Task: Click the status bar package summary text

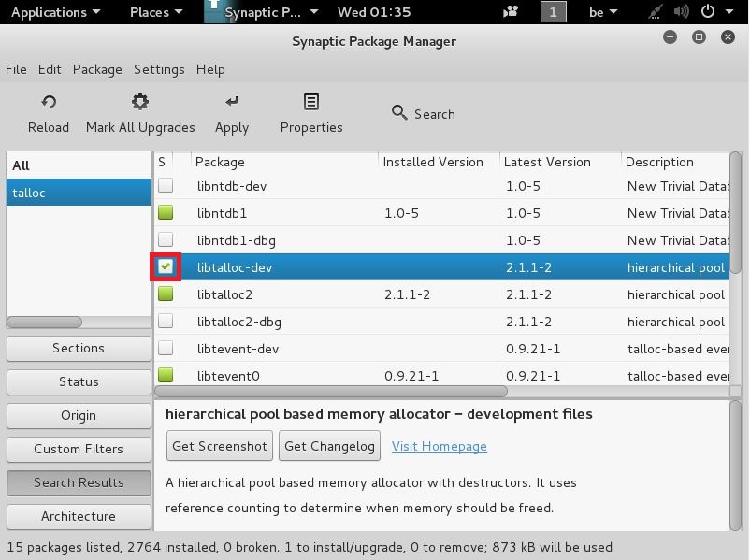Action: [310, 547]
